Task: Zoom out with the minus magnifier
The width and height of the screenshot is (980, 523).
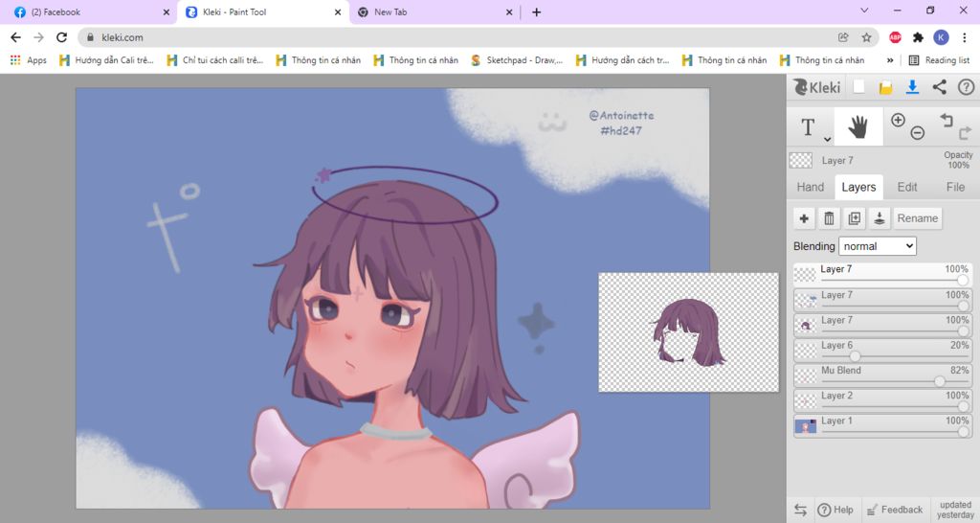Action: point(917,132)
